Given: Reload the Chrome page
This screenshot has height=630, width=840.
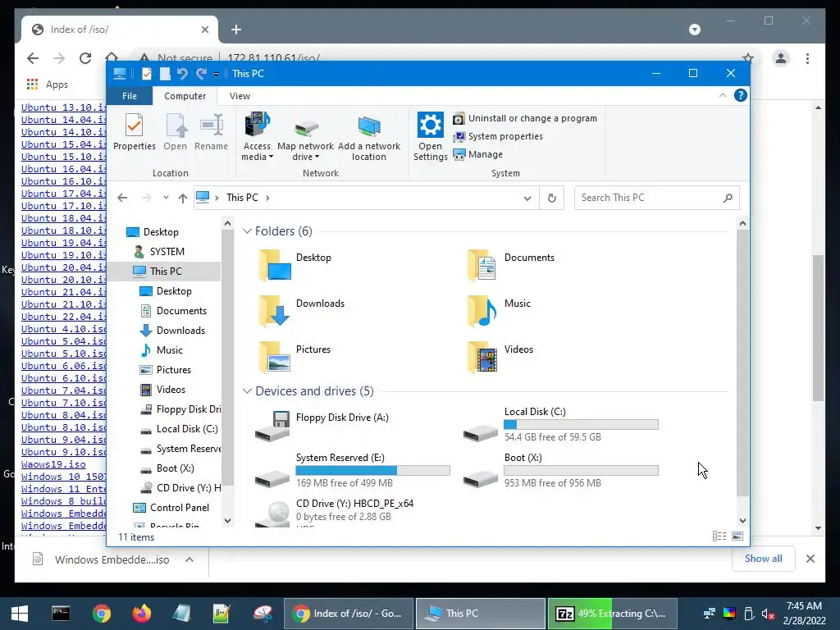Looking at the screenshot, I should tap(85, 58).
